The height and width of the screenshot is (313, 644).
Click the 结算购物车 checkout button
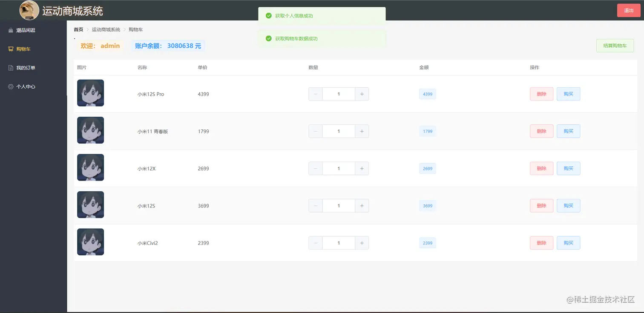[615, 46]
